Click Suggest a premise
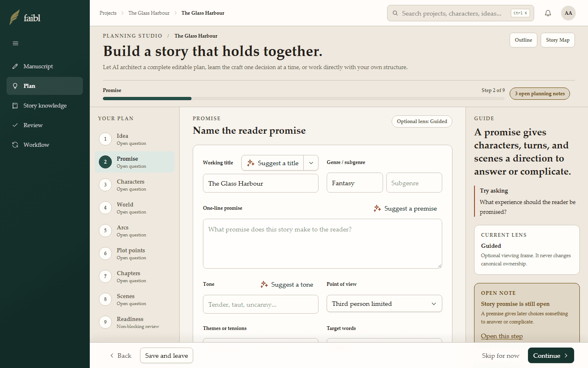 [x=405, y=209]
